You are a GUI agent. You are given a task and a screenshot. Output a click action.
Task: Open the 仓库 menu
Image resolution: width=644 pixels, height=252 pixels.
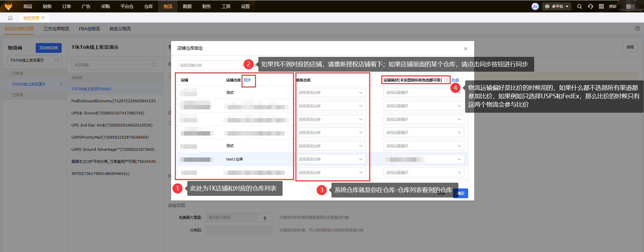[x=149, y=6]
